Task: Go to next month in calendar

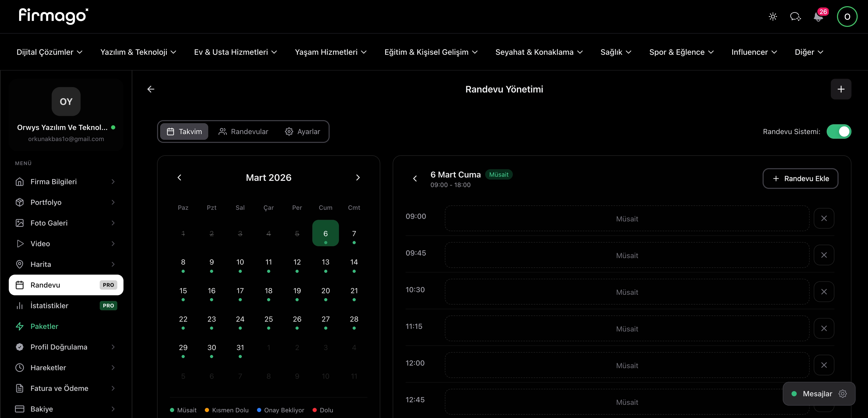Action: (x=358, y=178)
